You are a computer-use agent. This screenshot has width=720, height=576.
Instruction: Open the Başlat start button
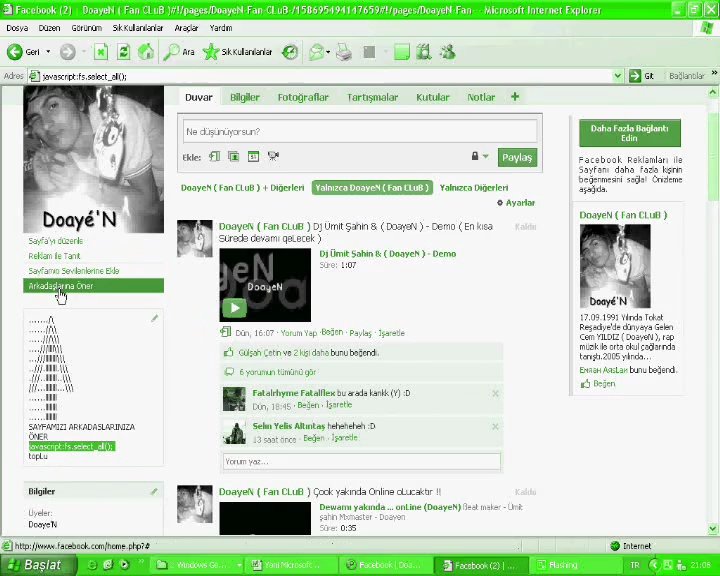coord(38,565)
